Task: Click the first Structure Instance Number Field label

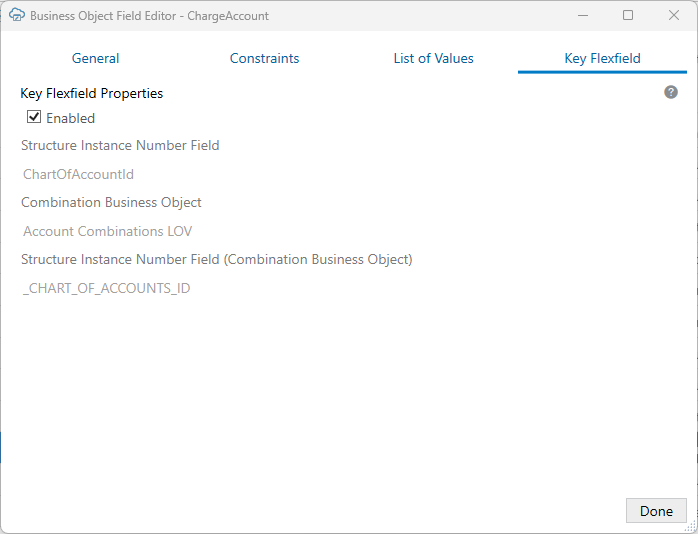Action: (120, 145)
